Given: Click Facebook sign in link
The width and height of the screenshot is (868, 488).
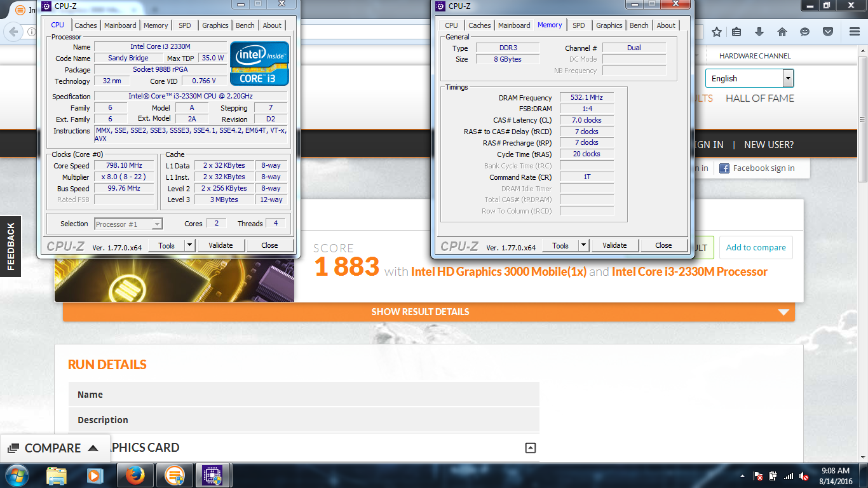Looking at the screenshot, I should click(764, 168).
